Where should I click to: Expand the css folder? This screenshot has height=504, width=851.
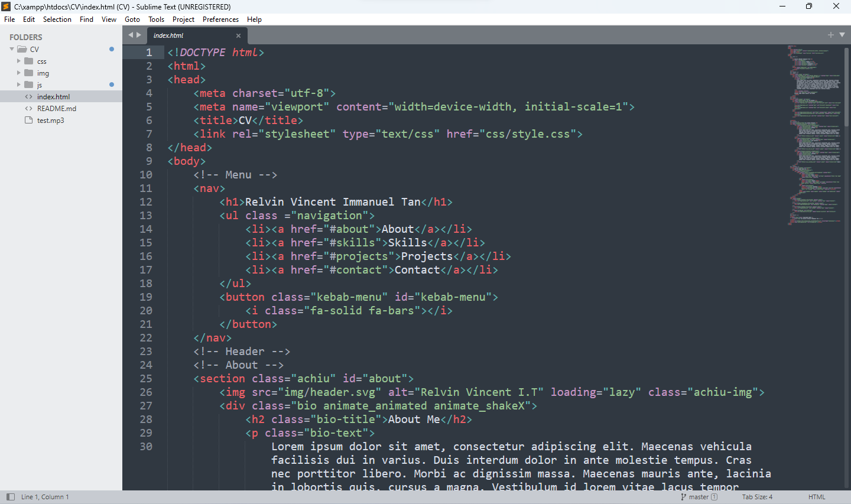[x=19, y=61]
